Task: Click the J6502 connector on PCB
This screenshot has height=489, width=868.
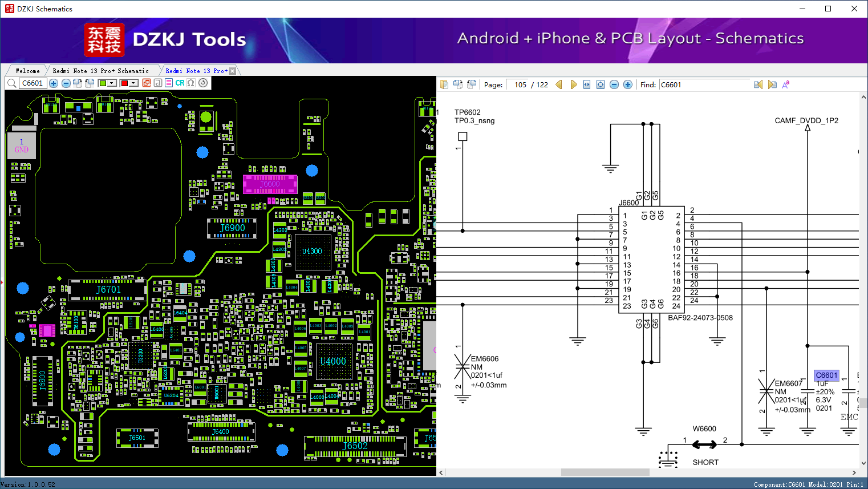Action: (355, 446)
